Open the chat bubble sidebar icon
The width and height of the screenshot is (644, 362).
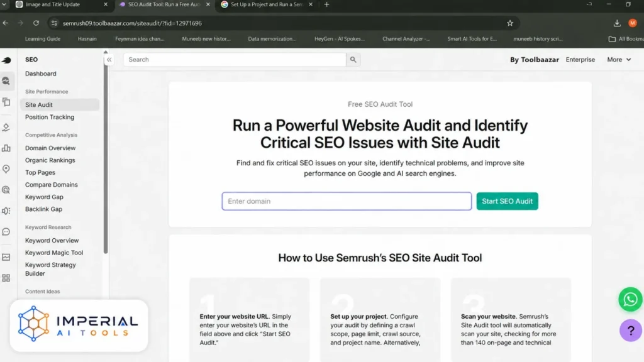tap(6, 232)
